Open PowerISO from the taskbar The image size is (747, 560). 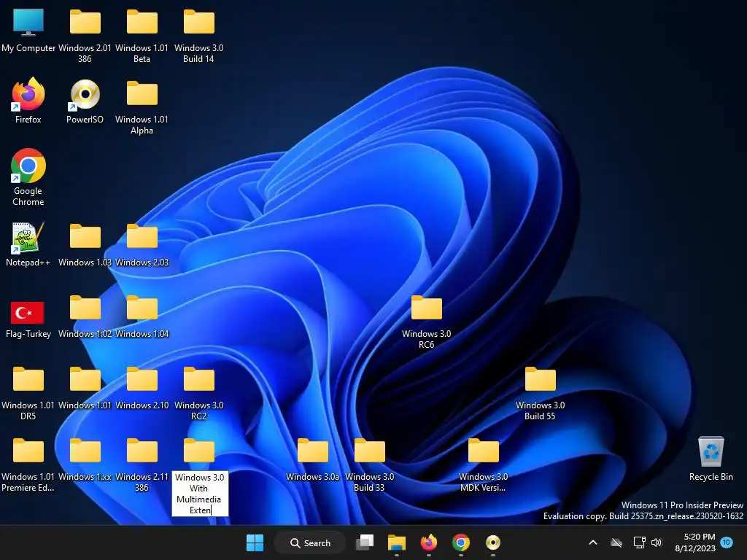493,542
